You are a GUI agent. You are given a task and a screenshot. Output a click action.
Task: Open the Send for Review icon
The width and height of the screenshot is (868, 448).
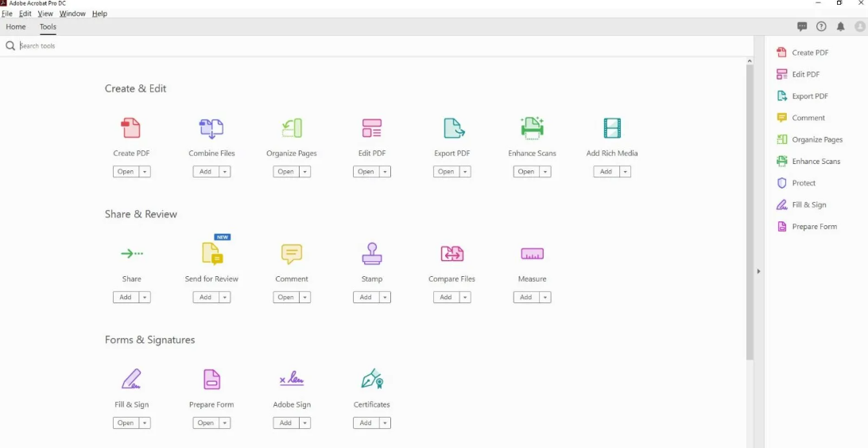(x=212, y=253)
